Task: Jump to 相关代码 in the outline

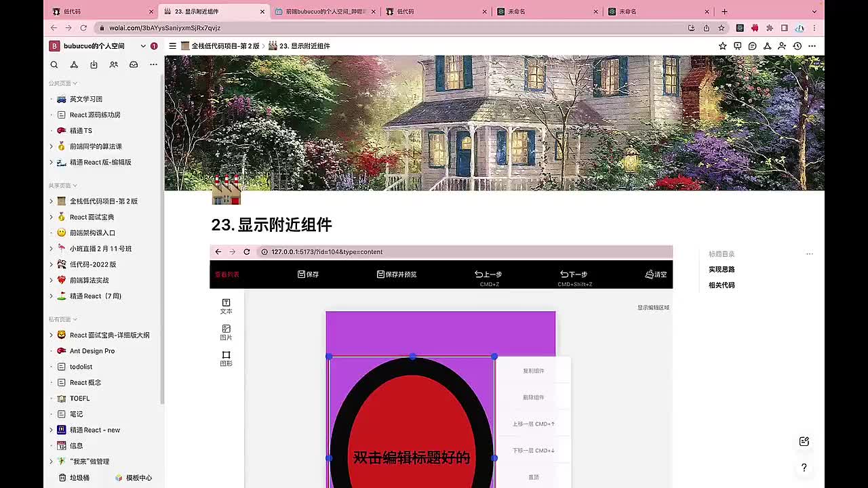Action: [722, 285]
